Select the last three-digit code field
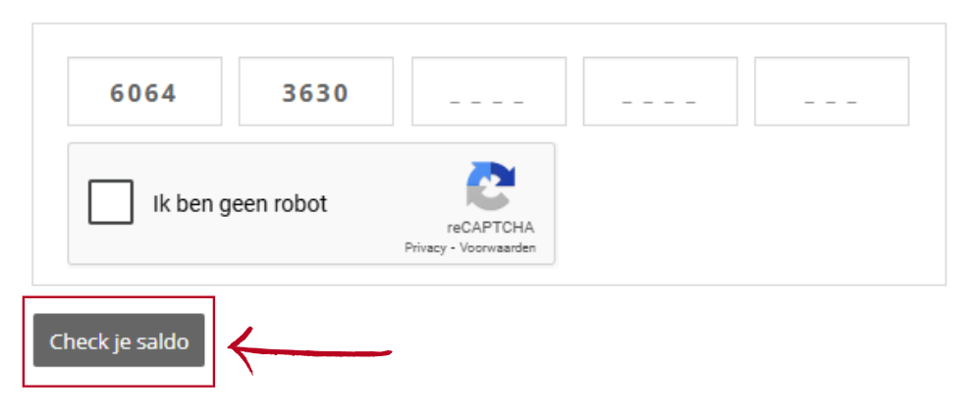Screen dimensions: 980x418 (832, 91)
